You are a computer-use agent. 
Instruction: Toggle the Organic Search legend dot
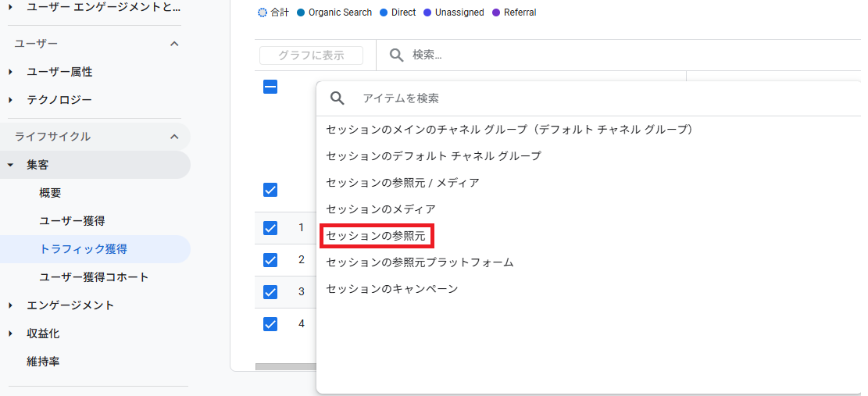coord(301,12)
